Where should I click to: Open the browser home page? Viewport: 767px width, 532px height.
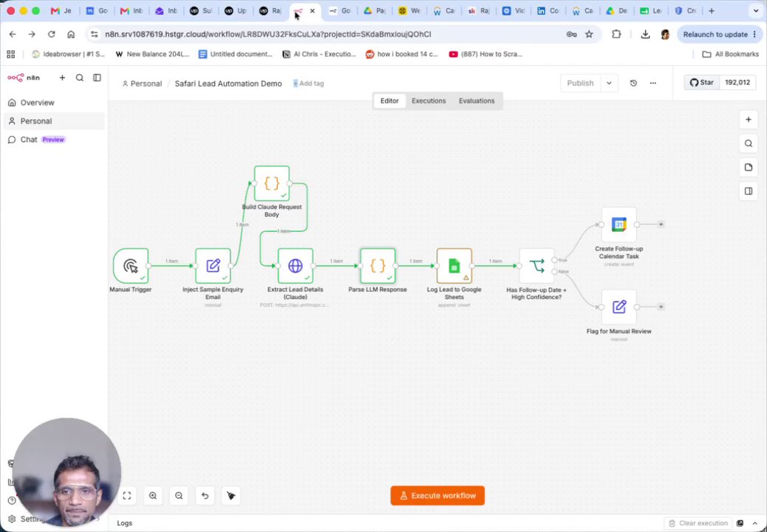coord(71,34)
